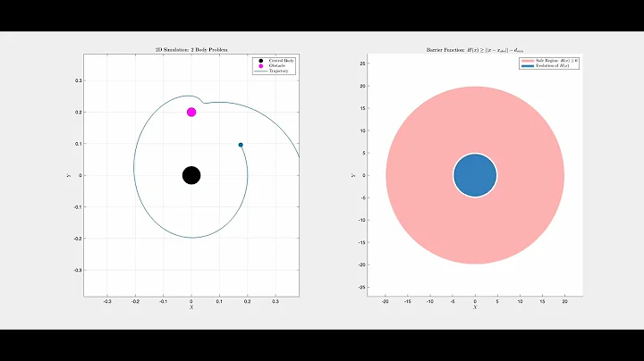The width and height of the screenshot is (644, 361).
Task: Click the X axis label under the right plot
Action: [475, 307]
